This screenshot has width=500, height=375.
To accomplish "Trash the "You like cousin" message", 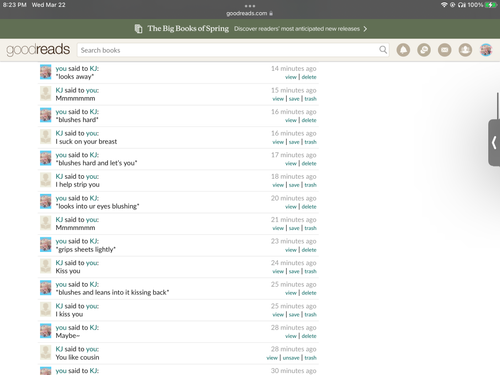I will tap(310, 358).
